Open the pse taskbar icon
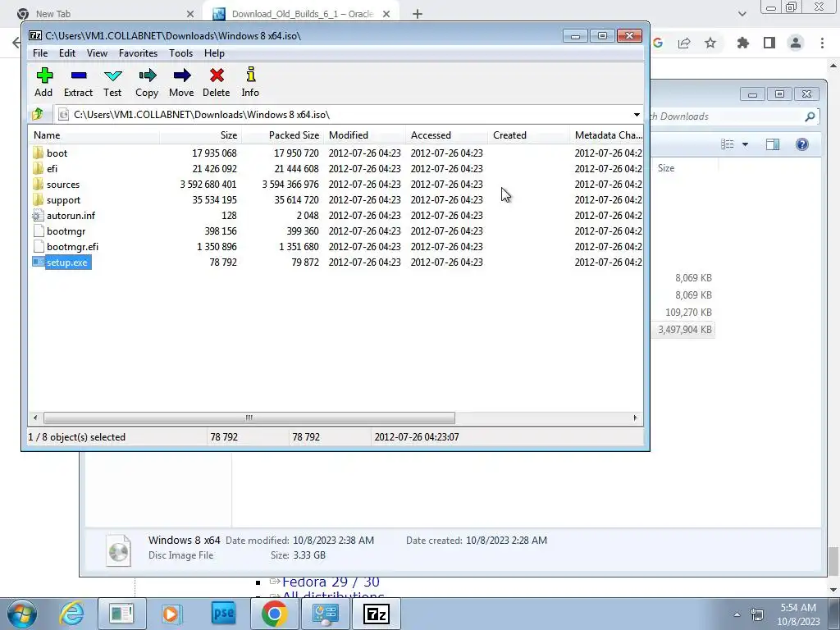This screenshot has width=840, height=630. [x=223, y=614]
